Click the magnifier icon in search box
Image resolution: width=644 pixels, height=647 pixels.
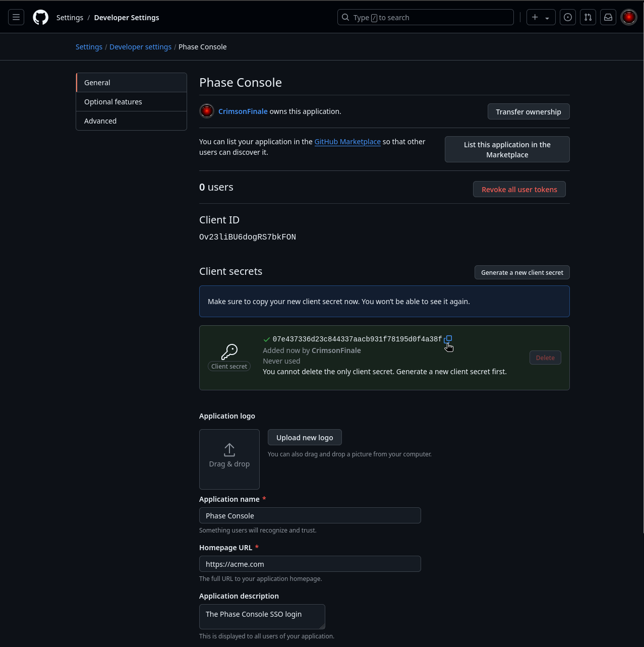[345, 17]
